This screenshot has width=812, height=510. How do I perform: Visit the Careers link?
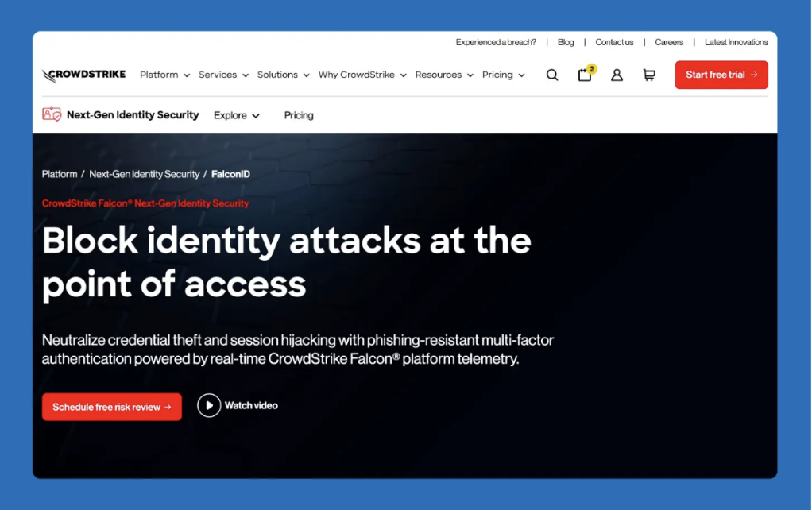[x=668, y=42]
